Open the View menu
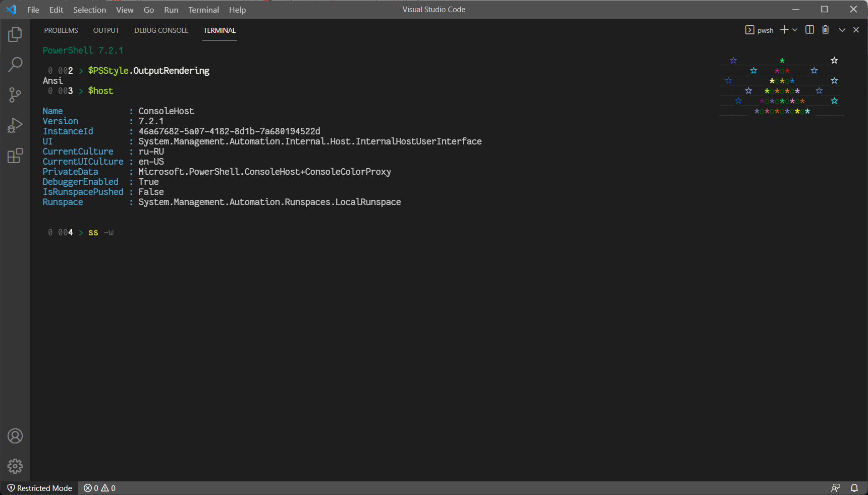The image size is (868, 495). click(125, 10)
